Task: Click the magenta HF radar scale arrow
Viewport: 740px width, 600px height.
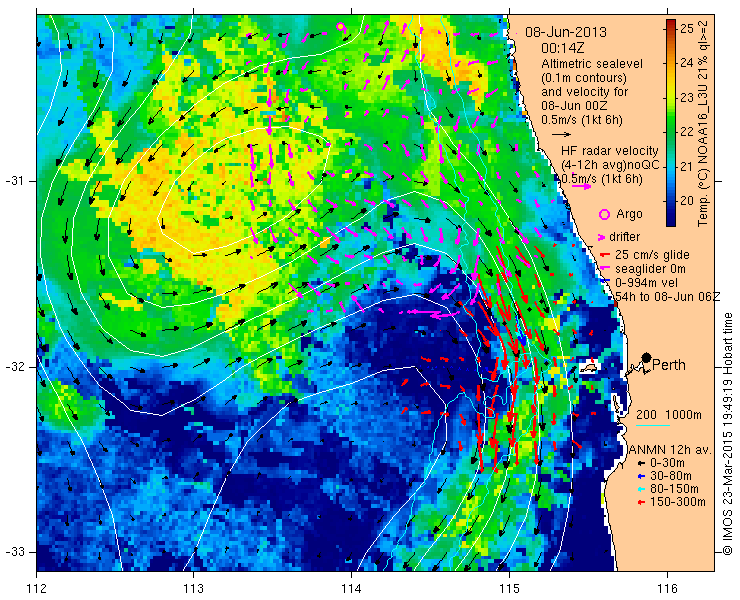Action: coord(581,187)
